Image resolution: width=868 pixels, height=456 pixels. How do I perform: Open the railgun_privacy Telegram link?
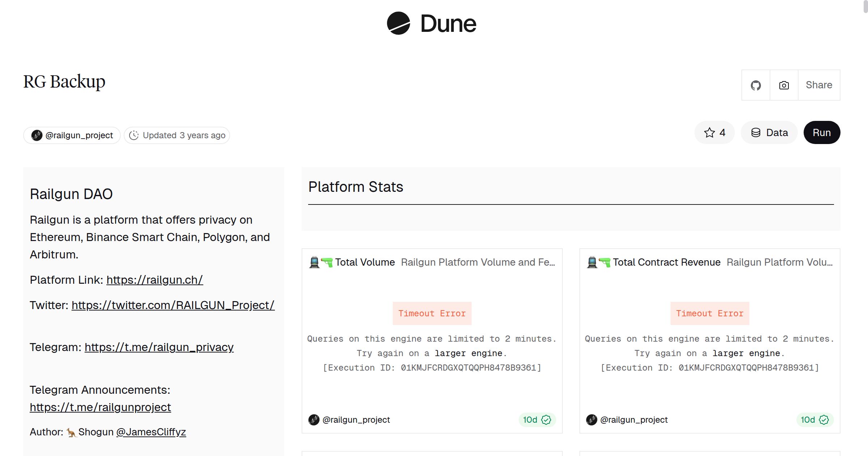[x=159, y=347]
